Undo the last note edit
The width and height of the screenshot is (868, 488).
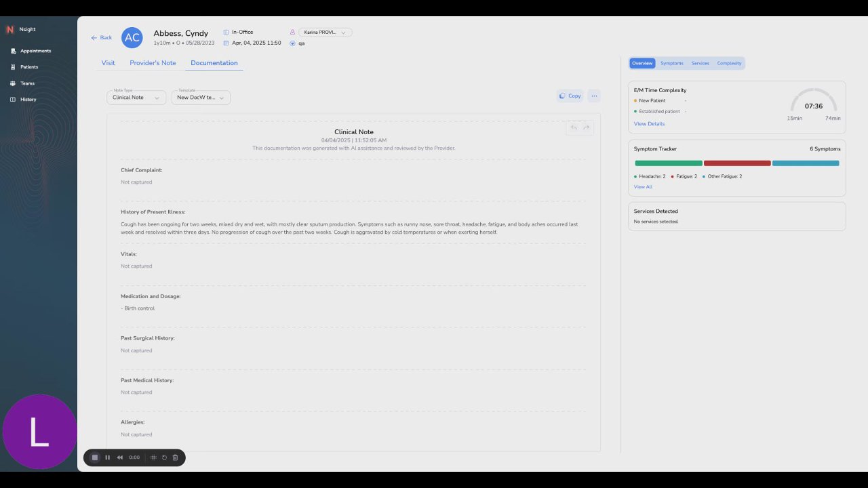pyautogui.click(x=574, y=127)
